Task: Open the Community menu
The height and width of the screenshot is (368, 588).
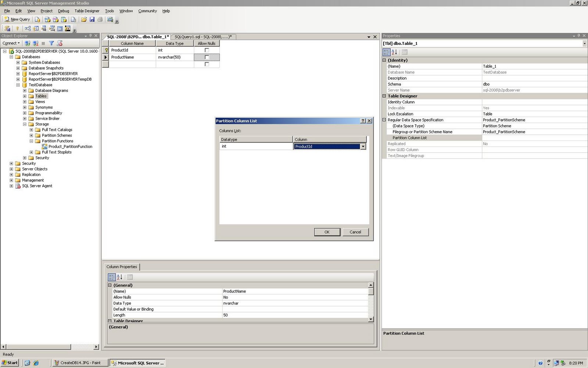Action: pyautogui.click(x=147, y=11)
